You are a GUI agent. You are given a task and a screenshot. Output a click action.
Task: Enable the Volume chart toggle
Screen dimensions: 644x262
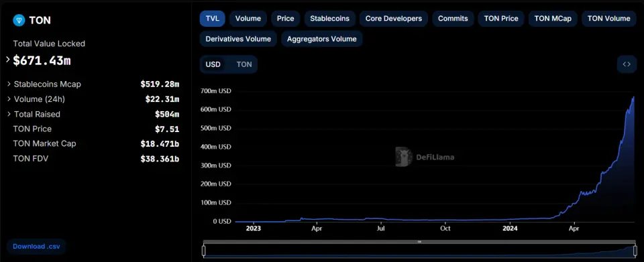(248, 19)
